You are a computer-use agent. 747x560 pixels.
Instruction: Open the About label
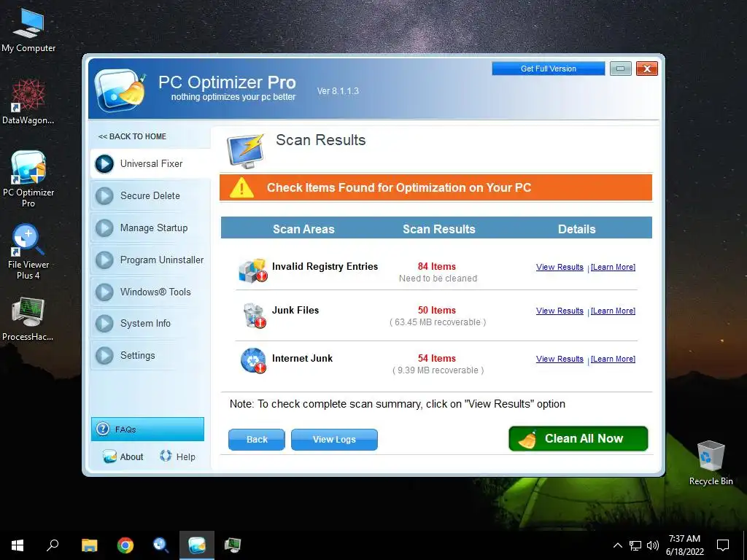(131, 456)
